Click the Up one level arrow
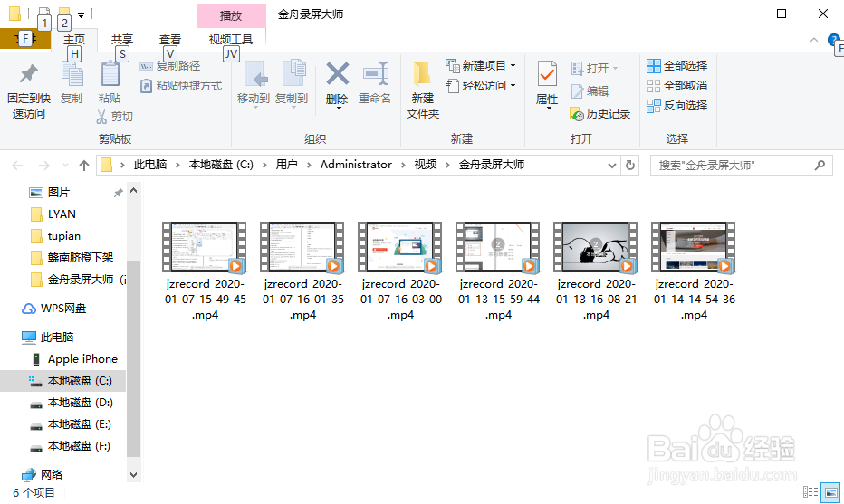Viewport: 844px width, 504px height. (x=84, y=165)
